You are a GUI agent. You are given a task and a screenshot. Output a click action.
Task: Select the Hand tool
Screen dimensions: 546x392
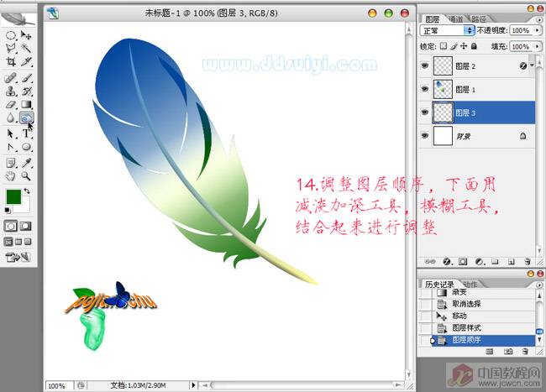tap(11, 176)
